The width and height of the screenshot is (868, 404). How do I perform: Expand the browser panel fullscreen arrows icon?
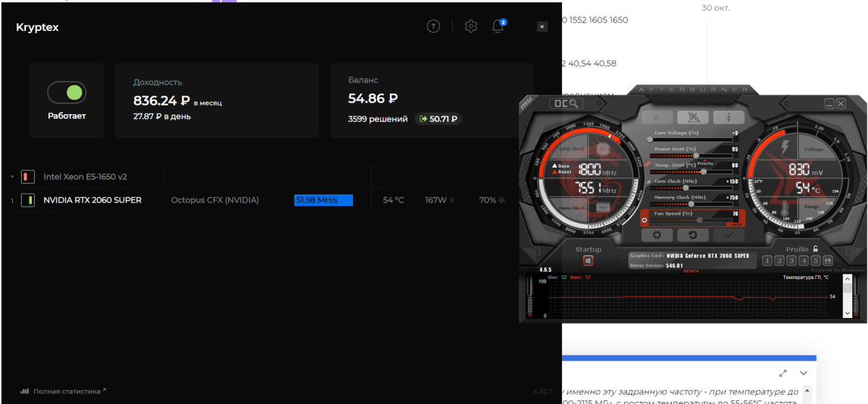point(783,374)
